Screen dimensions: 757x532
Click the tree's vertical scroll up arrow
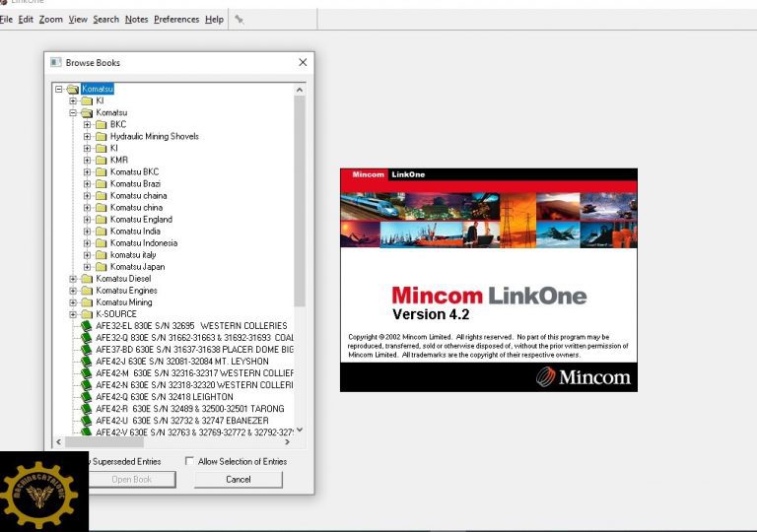300,90
